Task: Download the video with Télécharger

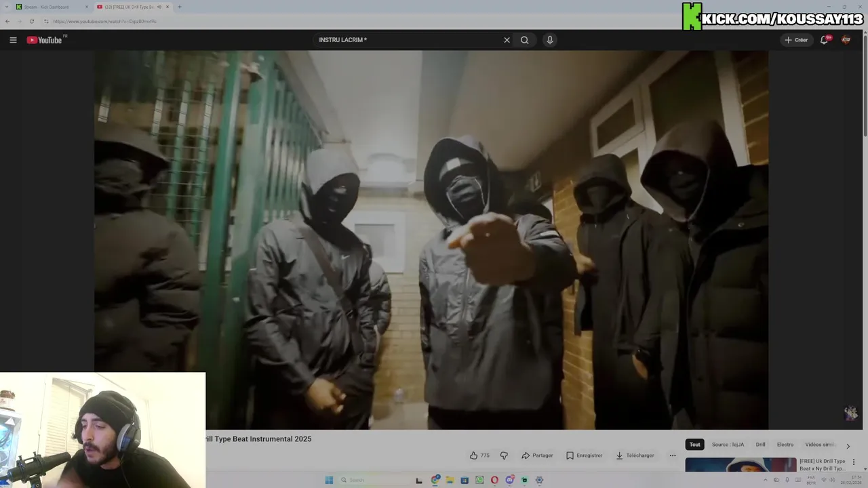Action: 635,455
